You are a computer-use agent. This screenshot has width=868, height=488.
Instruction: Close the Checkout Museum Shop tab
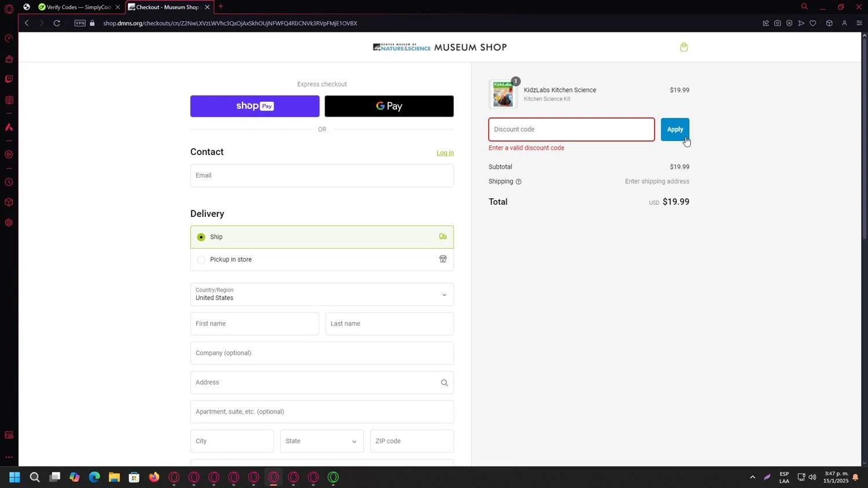pos(207,7)
